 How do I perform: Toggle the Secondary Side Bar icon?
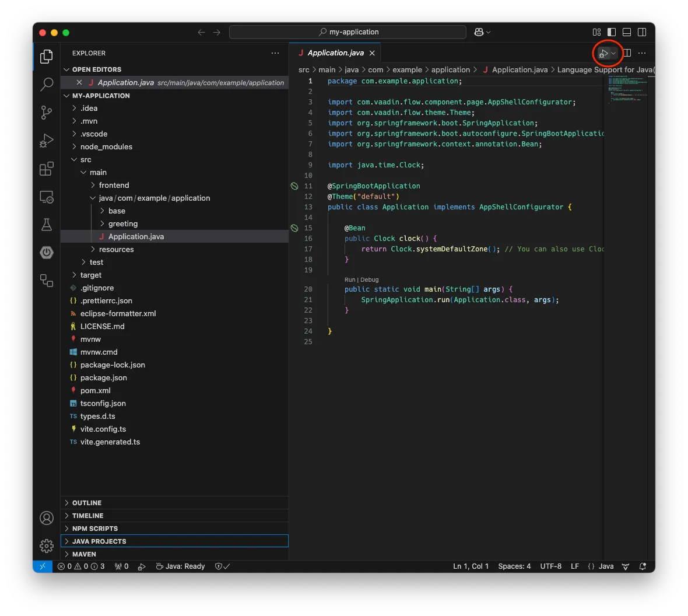point(642,32)
